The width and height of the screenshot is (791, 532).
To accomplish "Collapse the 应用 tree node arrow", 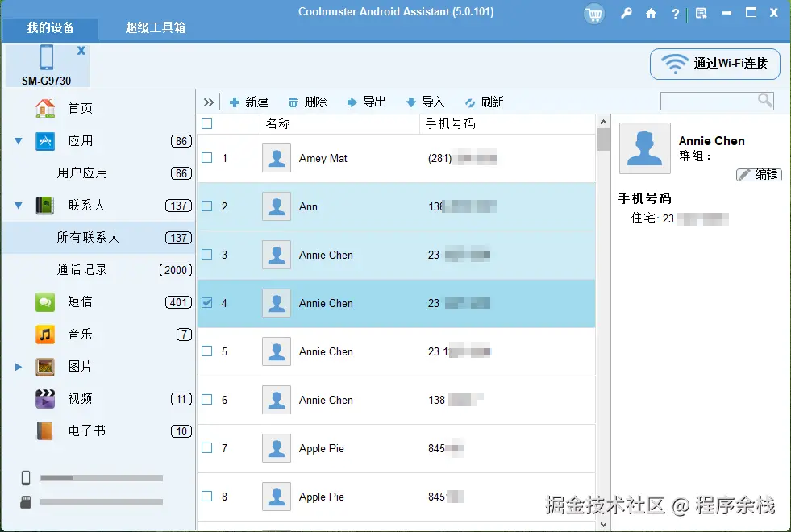I will coord(19,141).
